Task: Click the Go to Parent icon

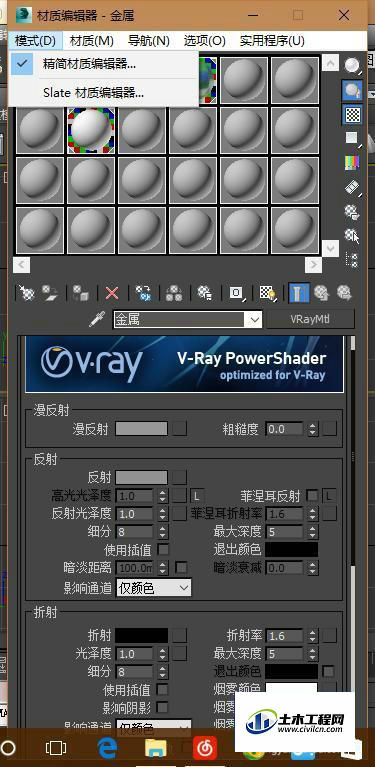Action: tap(321, 293)
